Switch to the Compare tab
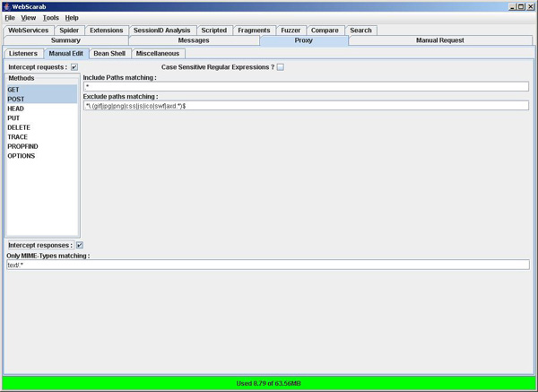Viewport: 538px width, 392px height. tap(325, 30)
